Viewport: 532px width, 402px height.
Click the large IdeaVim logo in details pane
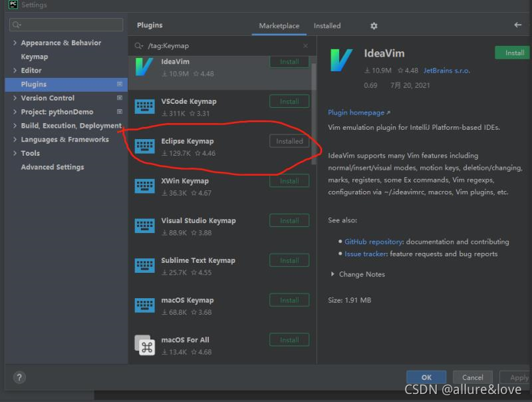tap(341, 60)
